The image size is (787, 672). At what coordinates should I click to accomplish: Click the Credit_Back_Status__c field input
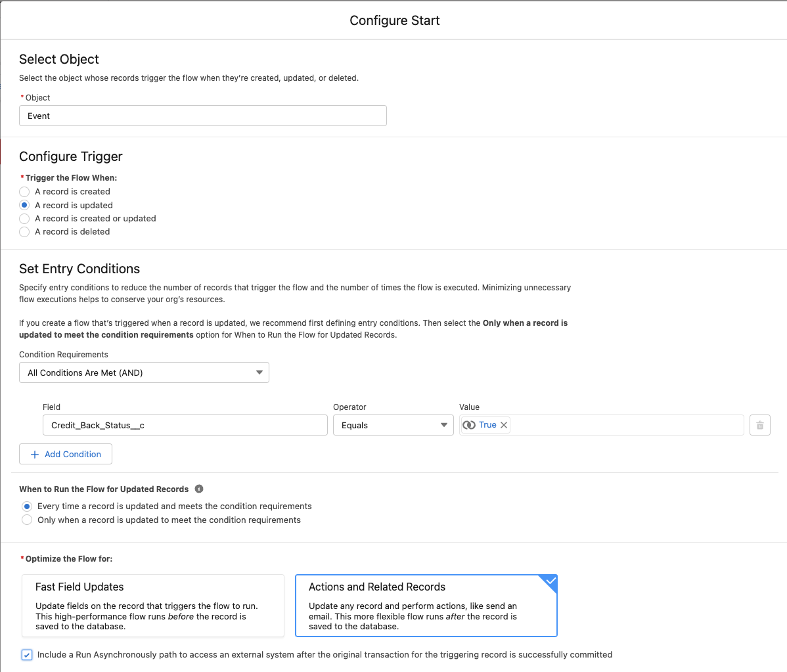[x=185, y=425]
